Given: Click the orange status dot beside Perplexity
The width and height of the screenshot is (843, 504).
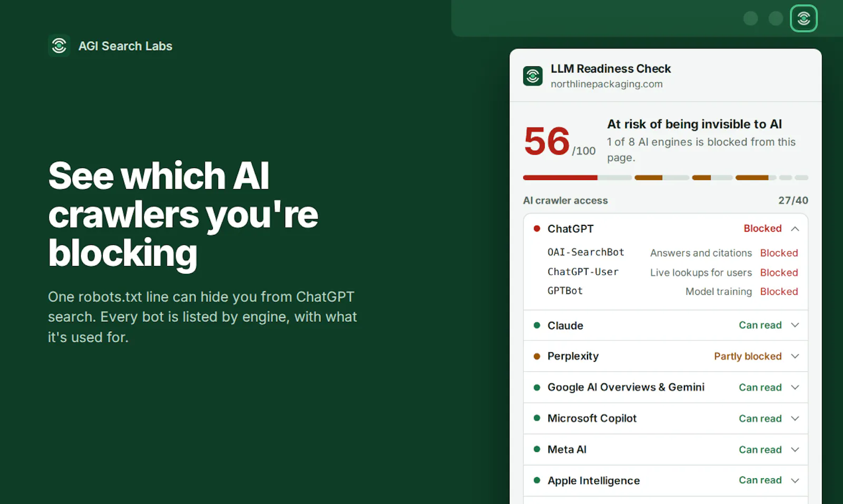Looking at the screenshot, I should click(537, 357).
